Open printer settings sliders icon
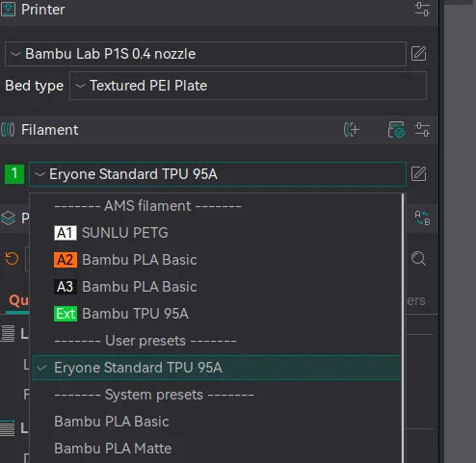The image size is (476, 463). (x=422, y=9)
